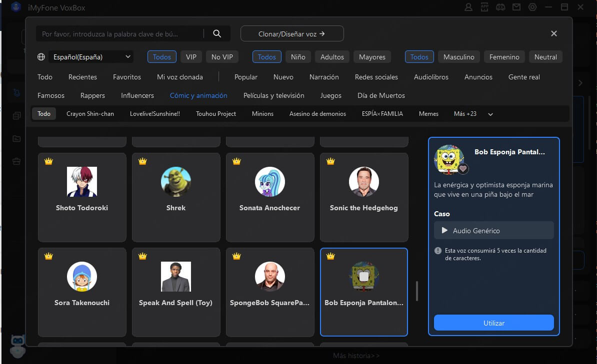The width and height of the screenshot is (597, 364).
Task: Open the Popular category
Action: [246, 77]
